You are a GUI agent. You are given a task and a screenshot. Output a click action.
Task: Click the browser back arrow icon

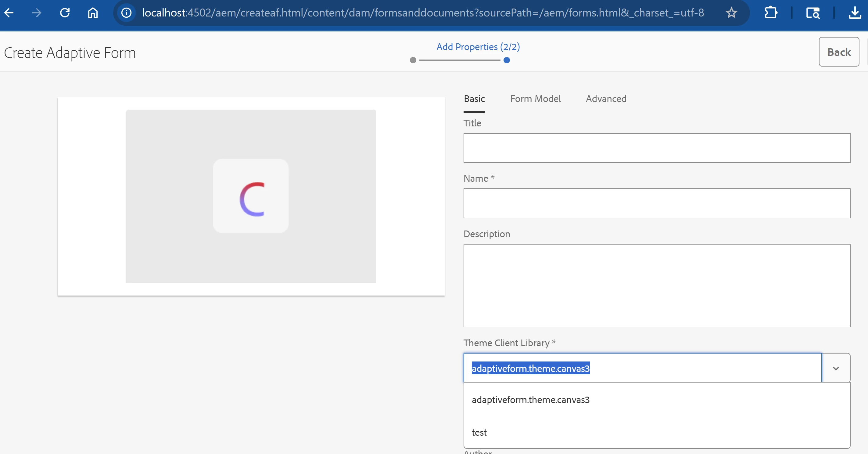[x=9, y=13]
